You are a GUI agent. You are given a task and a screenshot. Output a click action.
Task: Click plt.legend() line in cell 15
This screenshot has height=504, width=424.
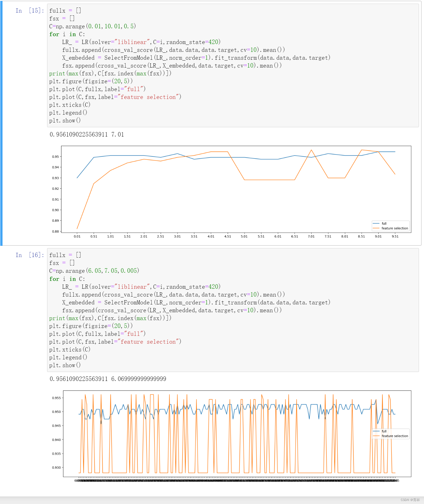tap(68, 113)
